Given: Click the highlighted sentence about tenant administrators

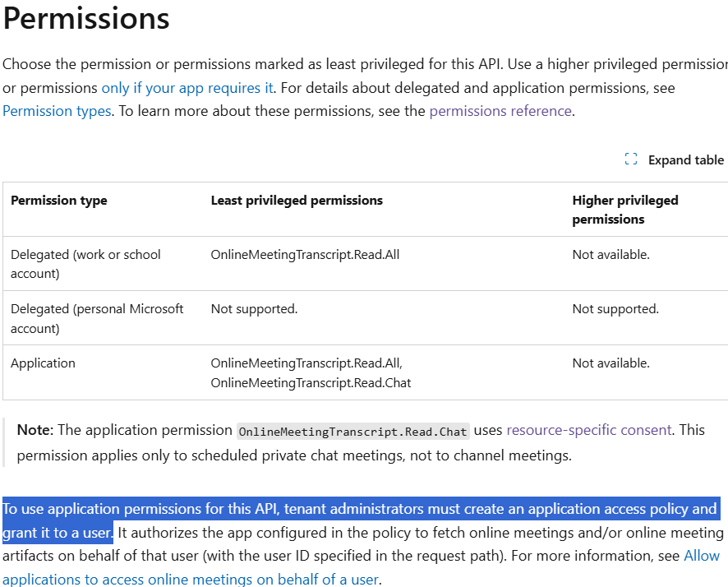Looking at the screenshot, I should (x=360, y=510).
